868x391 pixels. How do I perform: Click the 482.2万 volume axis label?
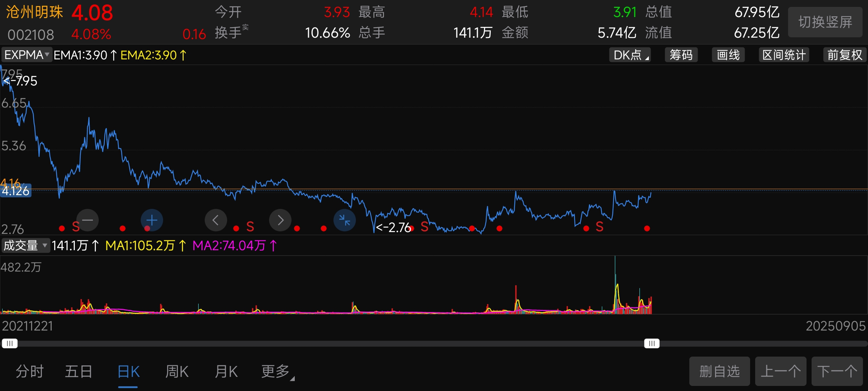[x=21, y=267]
